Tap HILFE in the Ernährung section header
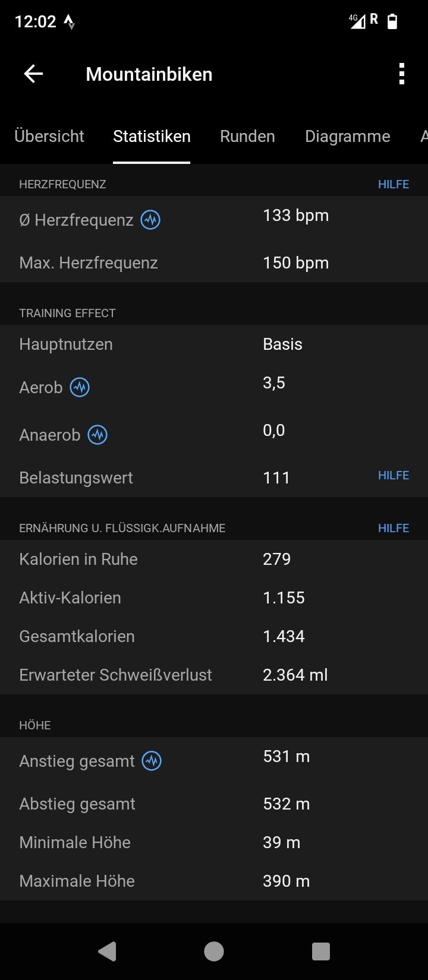This screenshot has height=980, width=428. (x=394, y=529)
